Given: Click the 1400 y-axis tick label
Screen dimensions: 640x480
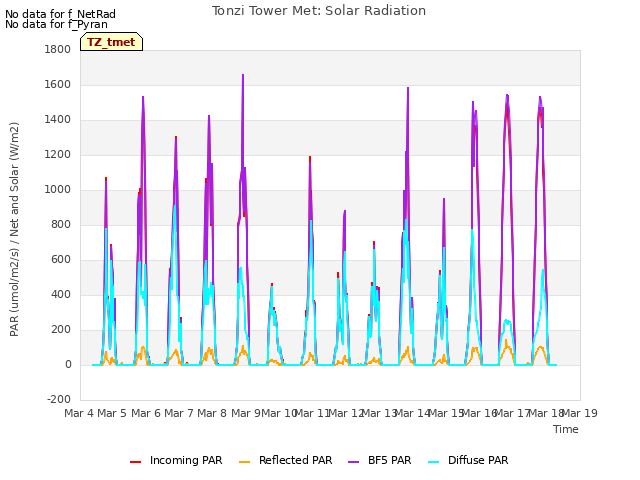Looking at the screenshot, I should 58,120.
